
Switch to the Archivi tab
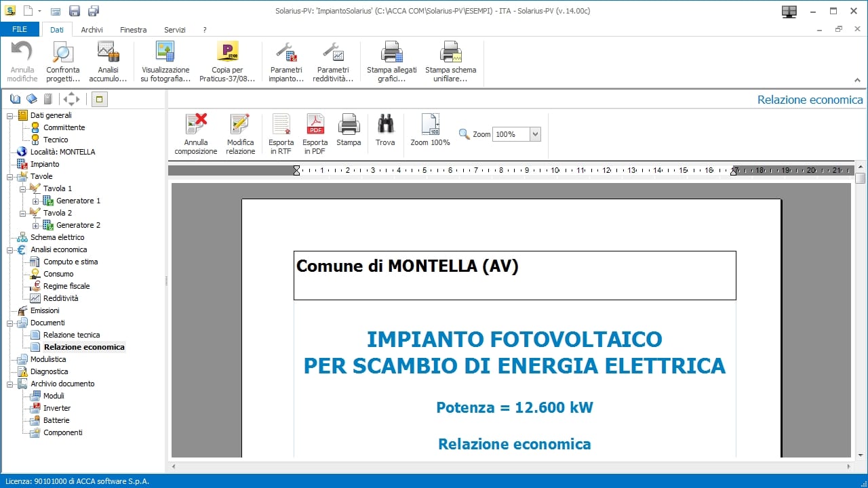tap(92, 30)
